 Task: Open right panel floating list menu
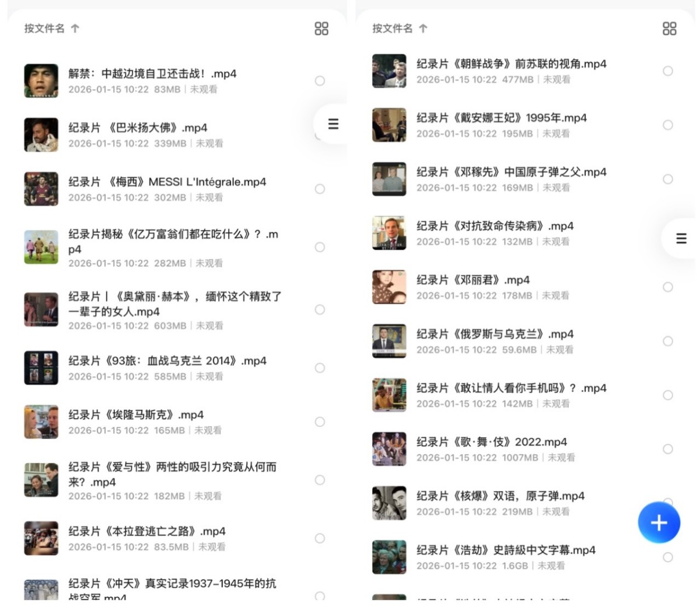[681, 238]
